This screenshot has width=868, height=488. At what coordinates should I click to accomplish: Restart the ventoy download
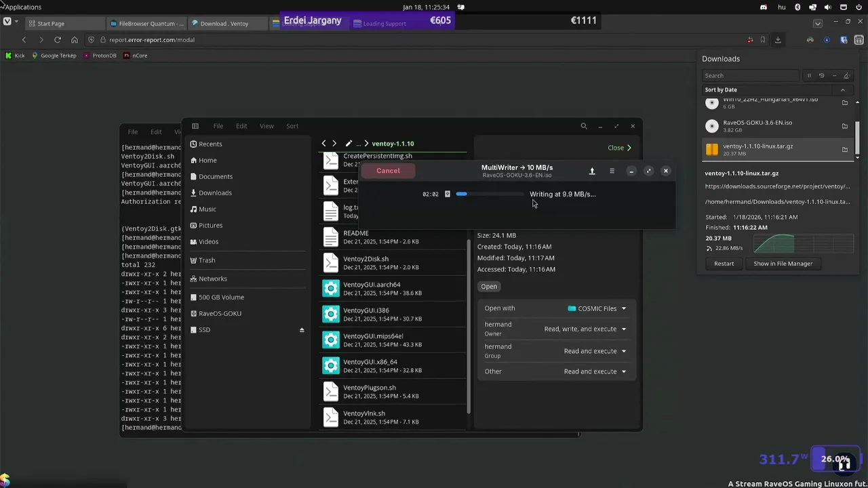(x=724, y=264)
